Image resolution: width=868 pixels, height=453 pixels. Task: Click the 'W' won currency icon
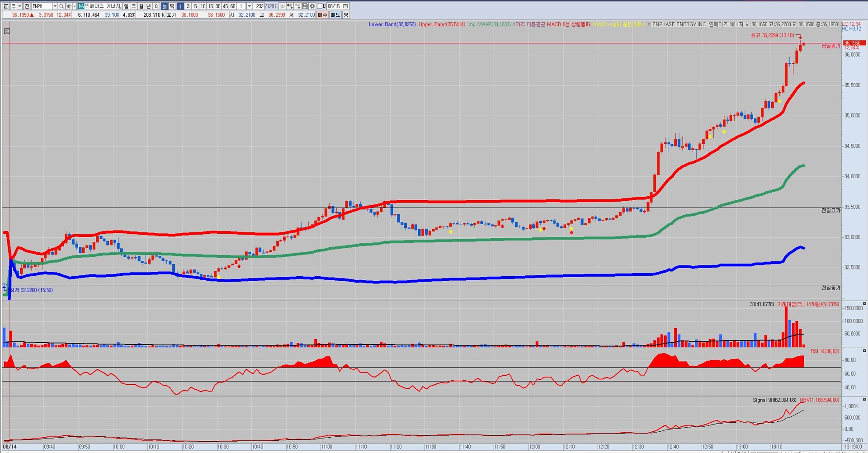[283, 6]
